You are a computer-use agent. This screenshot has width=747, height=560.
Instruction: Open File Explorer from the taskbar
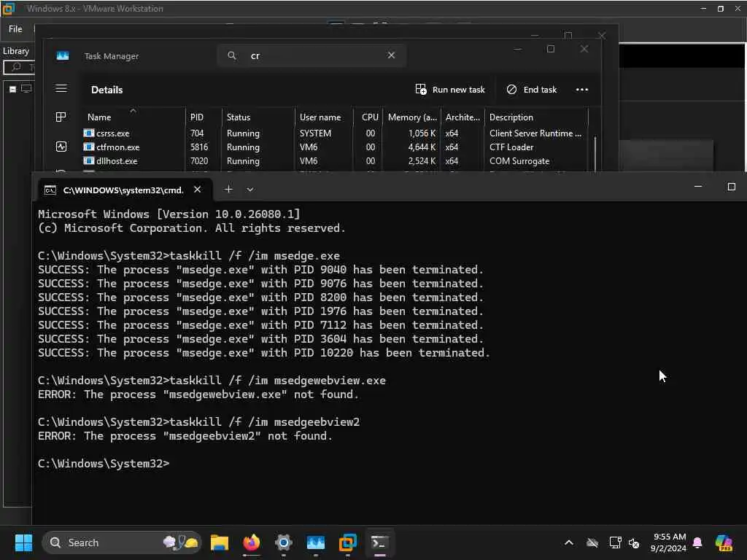(220, 542)
